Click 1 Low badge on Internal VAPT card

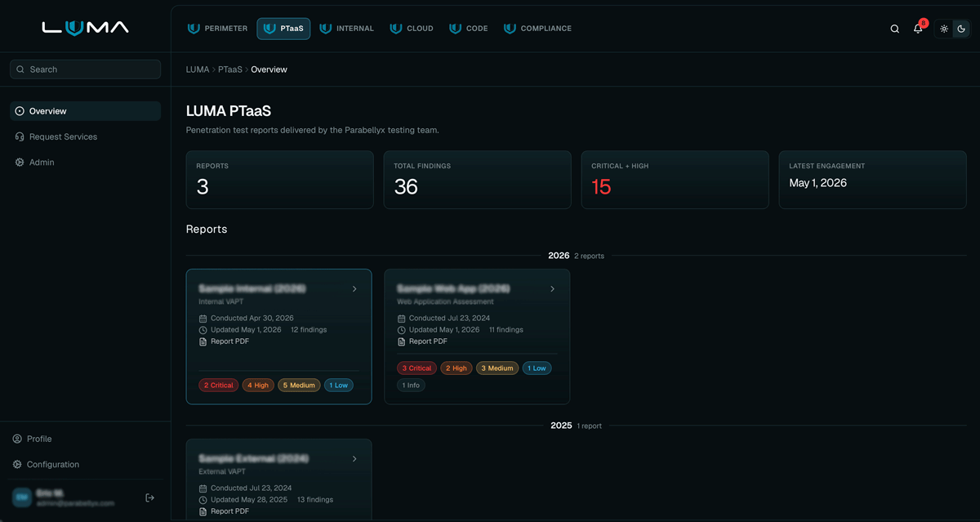click(x=339, y=385)
